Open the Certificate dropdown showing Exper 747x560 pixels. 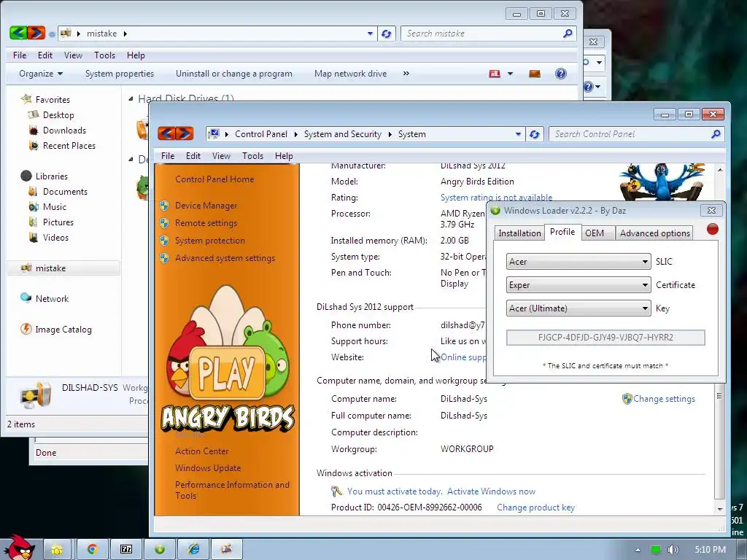coord(578,285)
